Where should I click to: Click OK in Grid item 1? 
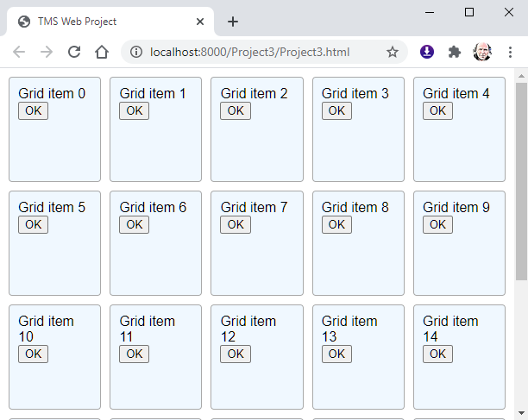coord(134,110)
